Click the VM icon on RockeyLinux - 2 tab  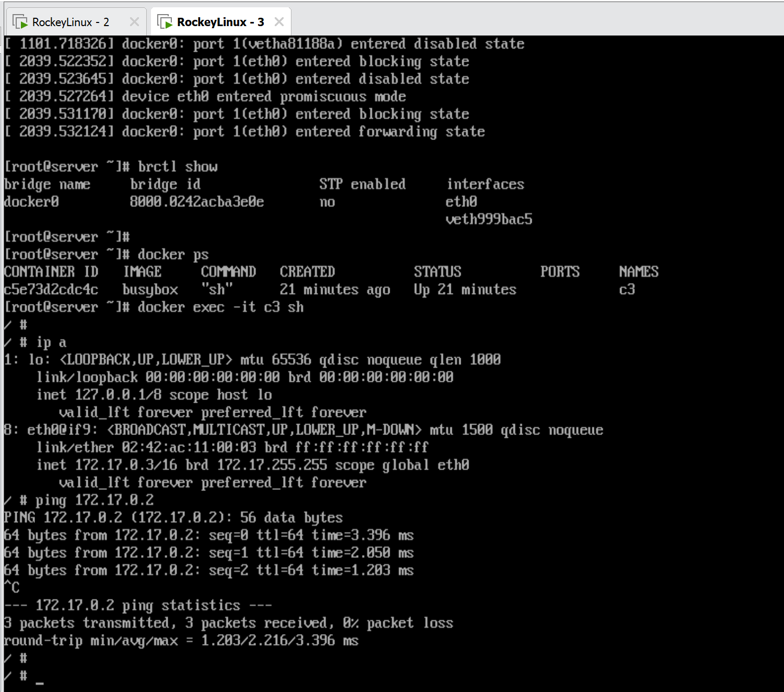[20, 22]
